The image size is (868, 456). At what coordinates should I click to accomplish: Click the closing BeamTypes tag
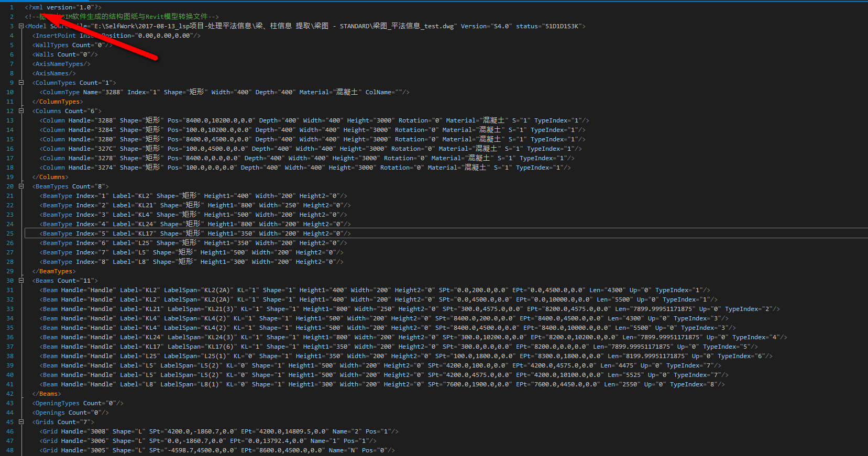pos(54,271)
